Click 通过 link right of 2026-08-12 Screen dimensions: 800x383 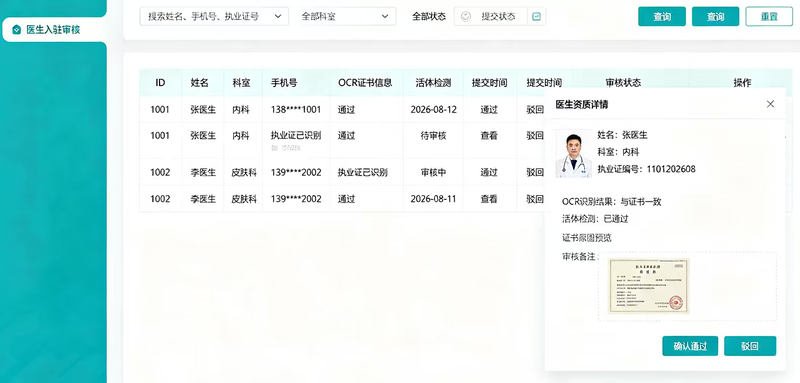point(489,109)
